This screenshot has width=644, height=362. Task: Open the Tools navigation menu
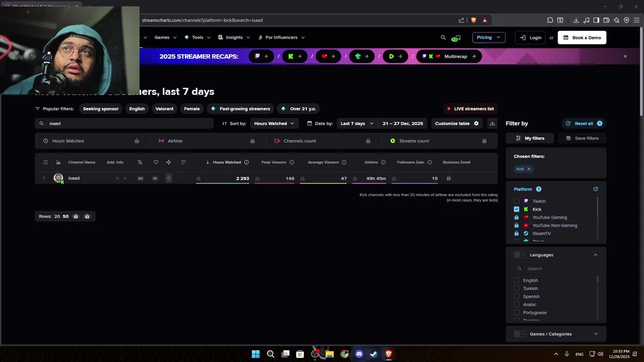[197, 37]
